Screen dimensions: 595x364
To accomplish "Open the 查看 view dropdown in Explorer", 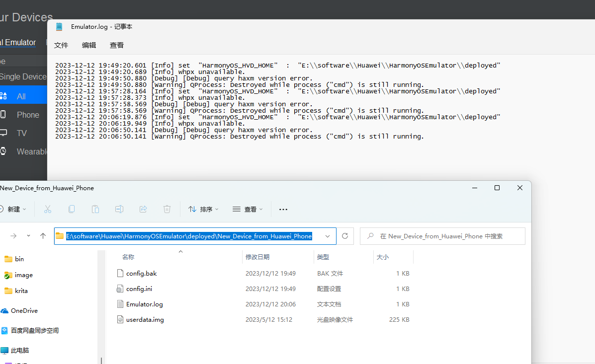I will [248, 209].
